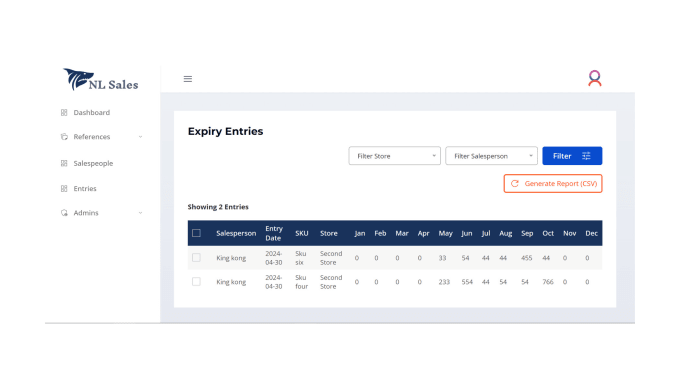This screenshot has width=680, height=389.
Task: Click the Dashboard grid icon
Action: (x=64, y=113)
